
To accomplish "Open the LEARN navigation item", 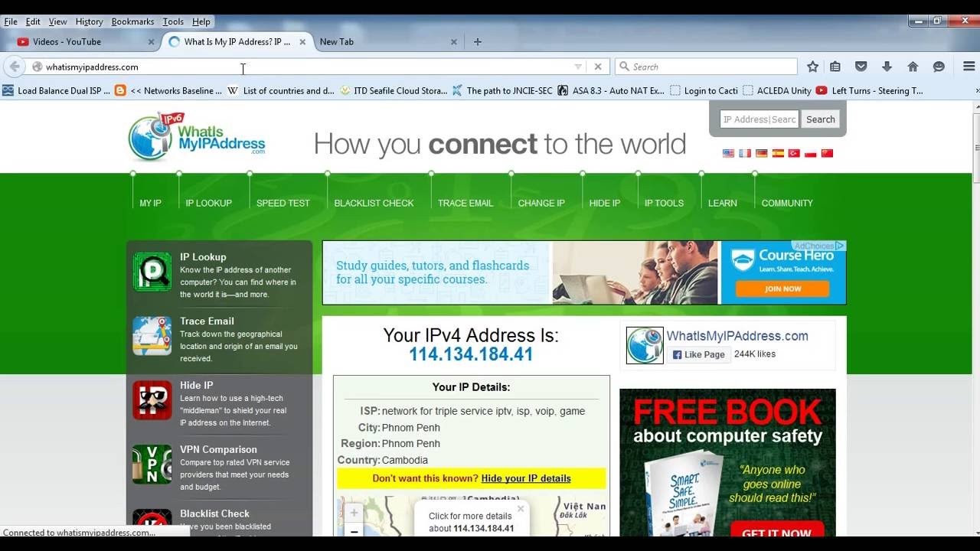I will click(723, 203).
